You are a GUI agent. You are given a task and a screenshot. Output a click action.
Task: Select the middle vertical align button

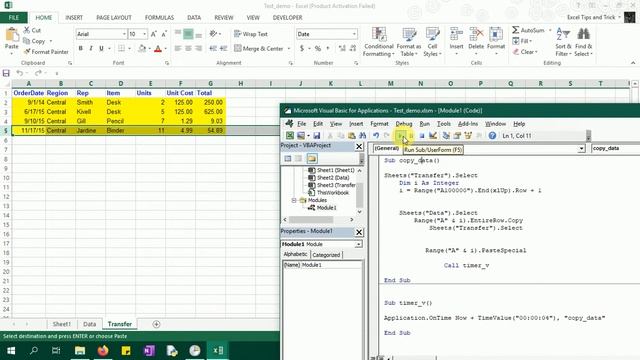pyautogui.click(x=188, y=34)
